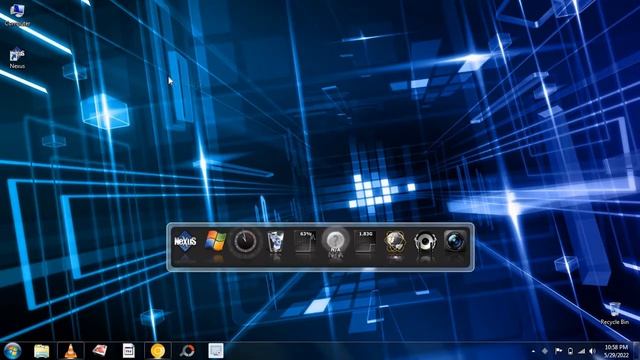Click the RAM meter showing 1.83G
Viewport: 640px width, 360px height.
coord(365,242)
